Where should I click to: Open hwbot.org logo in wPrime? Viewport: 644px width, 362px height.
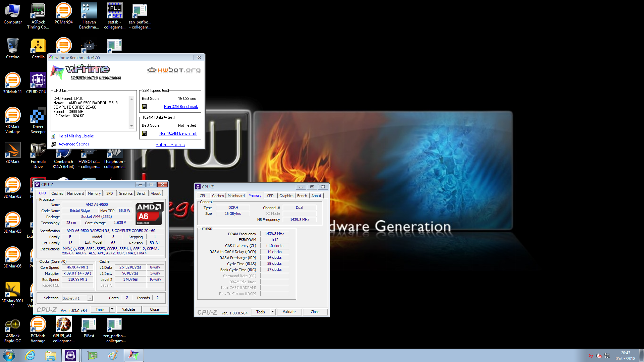click(x=174, y=70)
